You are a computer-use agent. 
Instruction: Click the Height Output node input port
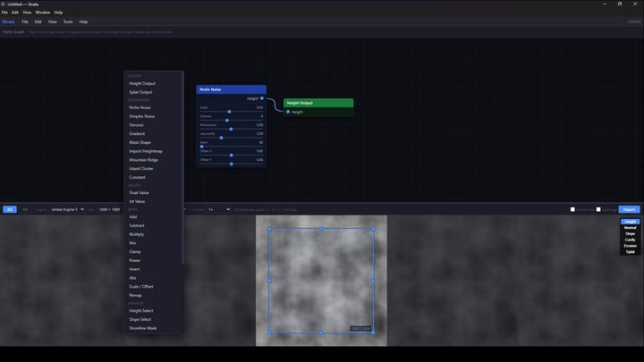288,112
